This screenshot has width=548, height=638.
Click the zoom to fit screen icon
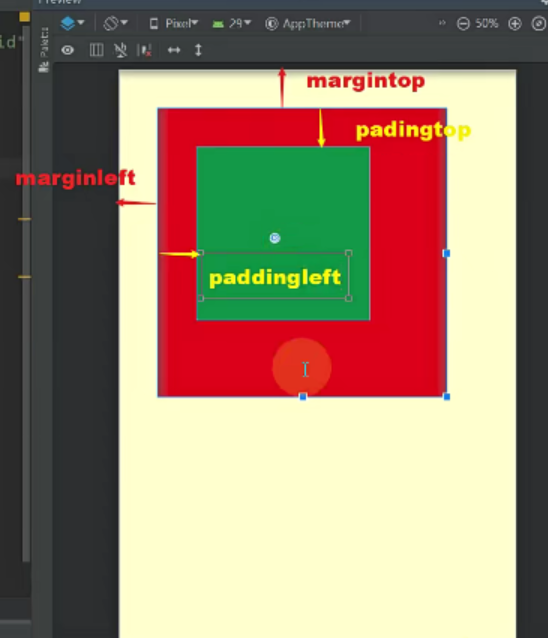pos(539,24)
